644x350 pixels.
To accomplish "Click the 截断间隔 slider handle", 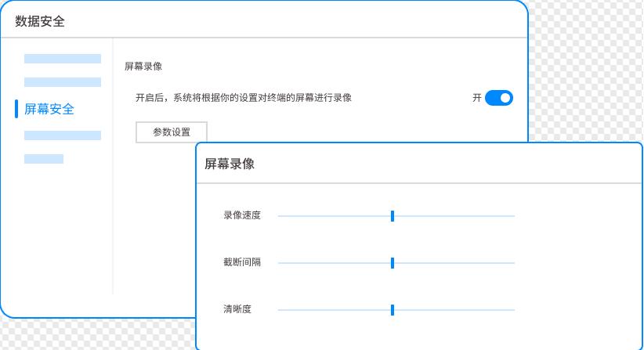I will pyautogui.click(x=392, y=263).
